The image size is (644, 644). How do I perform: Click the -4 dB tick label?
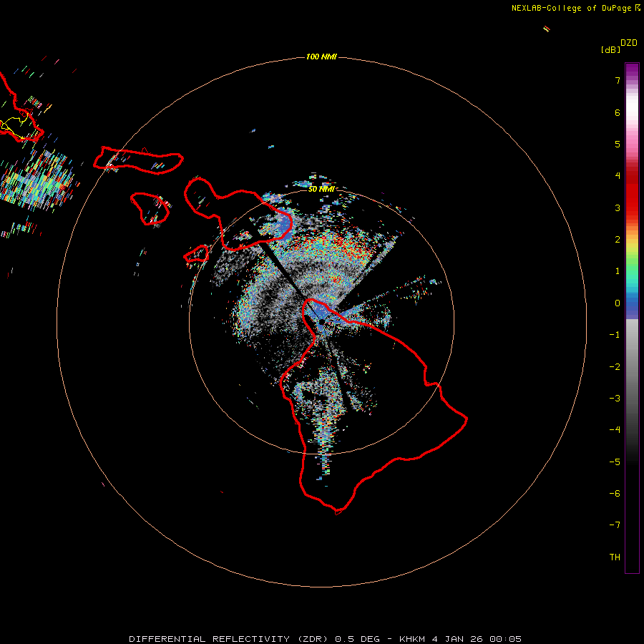pos(615,430)
